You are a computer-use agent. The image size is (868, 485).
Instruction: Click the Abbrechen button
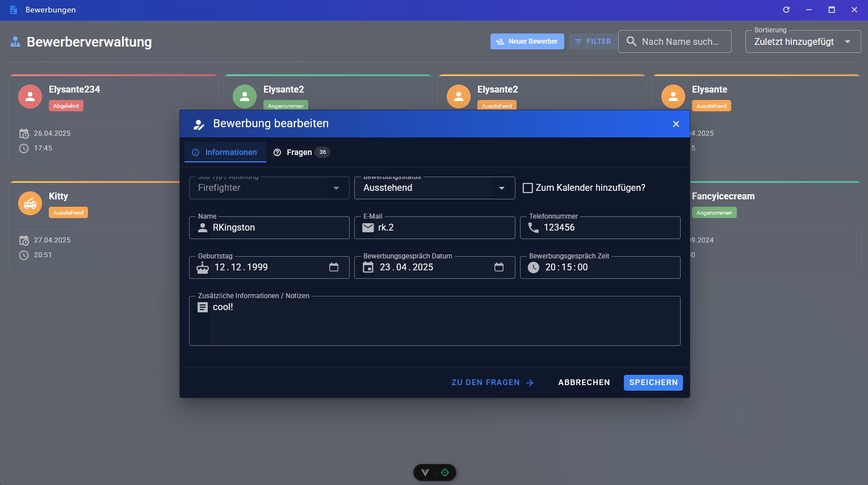pos(584,383)
